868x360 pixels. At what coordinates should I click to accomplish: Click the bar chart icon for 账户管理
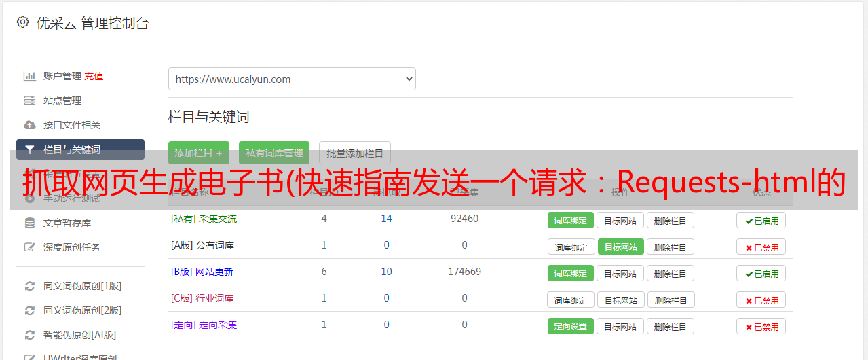coord(30,76)
